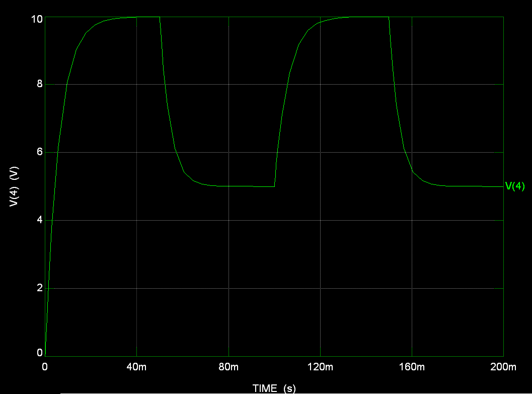Click the 4 y-axis tick label
This screenshot has width=532, height=394.
pos(40,220)
